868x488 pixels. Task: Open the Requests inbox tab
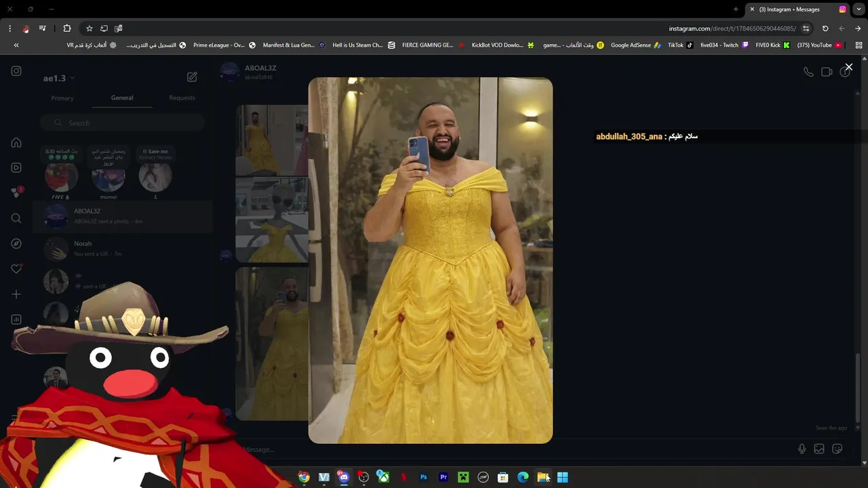coord(182,98)
